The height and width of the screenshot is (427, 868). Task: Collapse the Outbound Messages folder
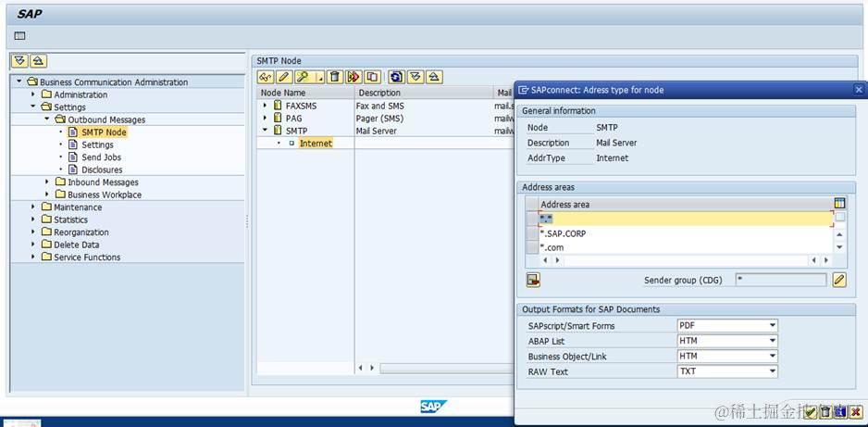point(47,119)
